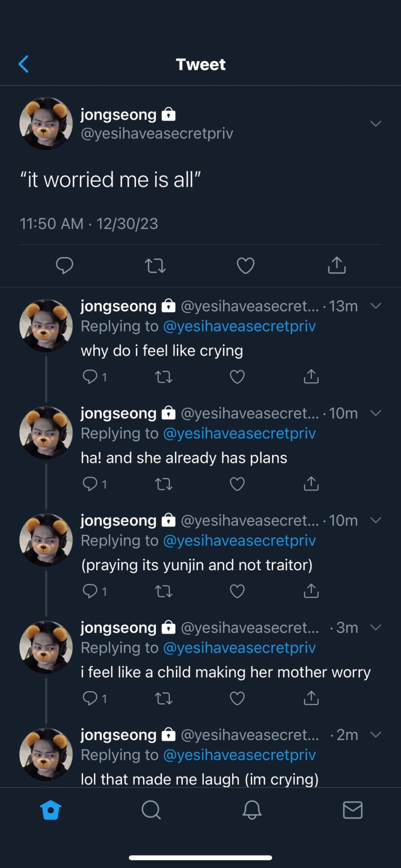Image resolution: width=401 pixels, height=868 pixels.
Task: Like the "why do i feel like crying" reply
Action: pyautogui.click(x=237, y=377)
